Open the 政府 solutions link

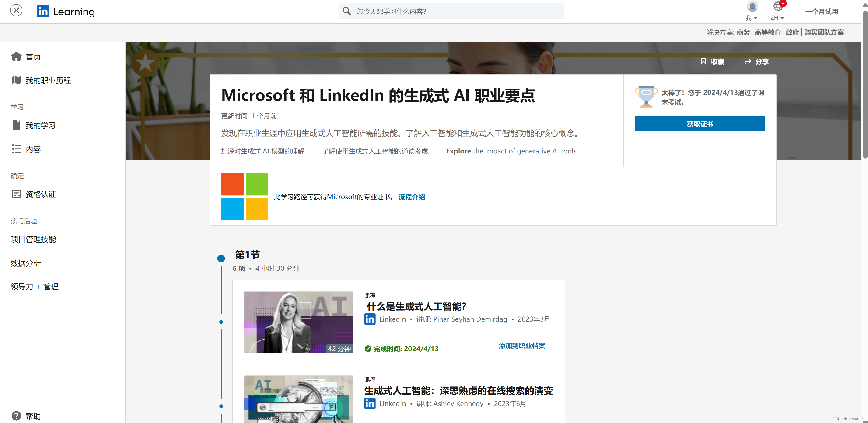point(792,32)
